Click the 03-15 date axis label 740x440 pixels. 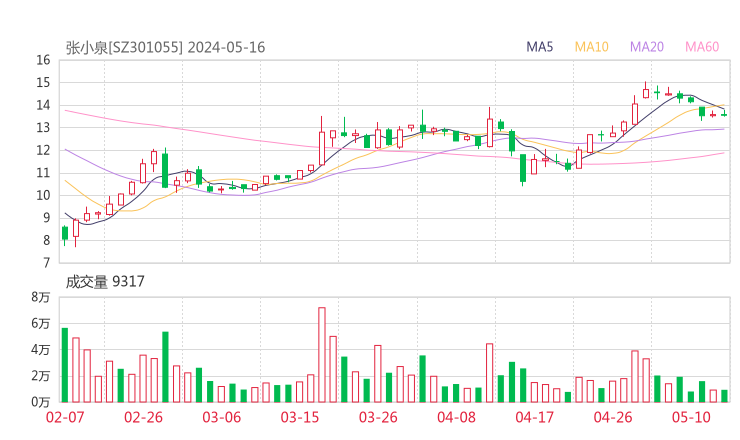[300, 417]
